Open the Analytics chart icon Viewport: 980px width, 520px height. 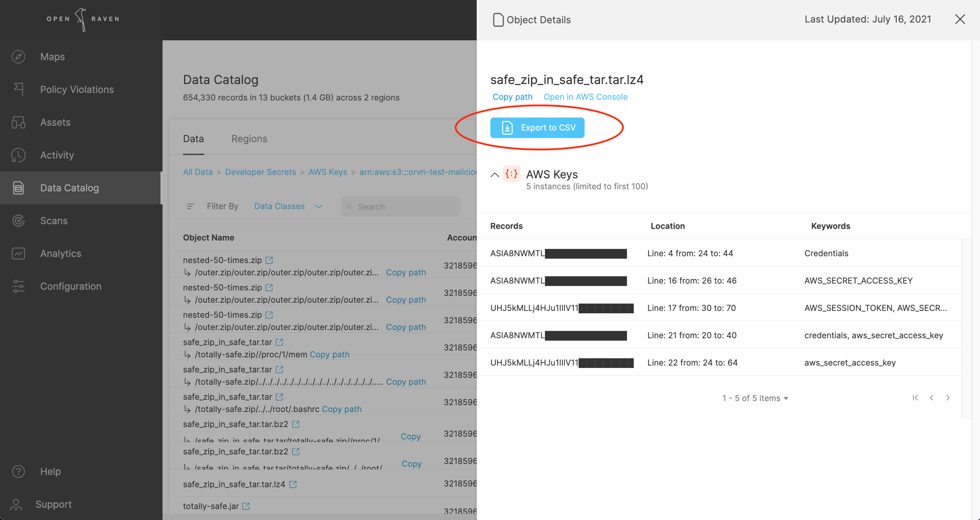pos(18,254)
